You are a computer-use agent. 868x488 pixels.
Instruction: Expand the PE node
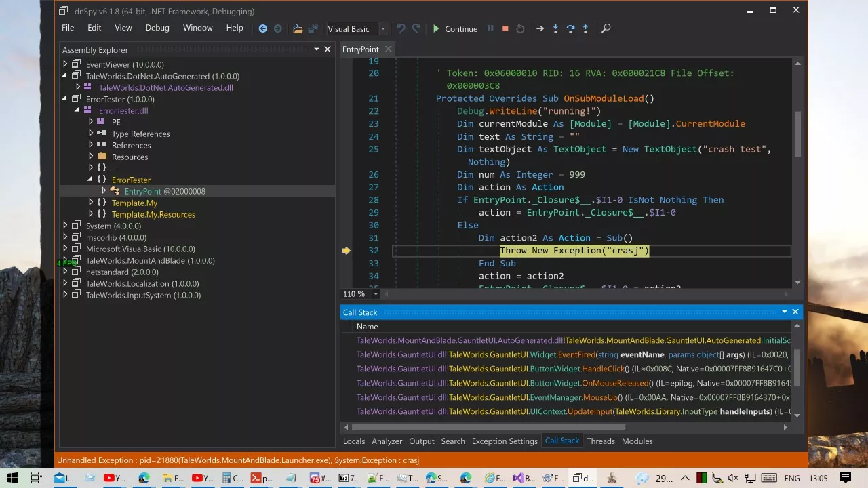(91, 122)
